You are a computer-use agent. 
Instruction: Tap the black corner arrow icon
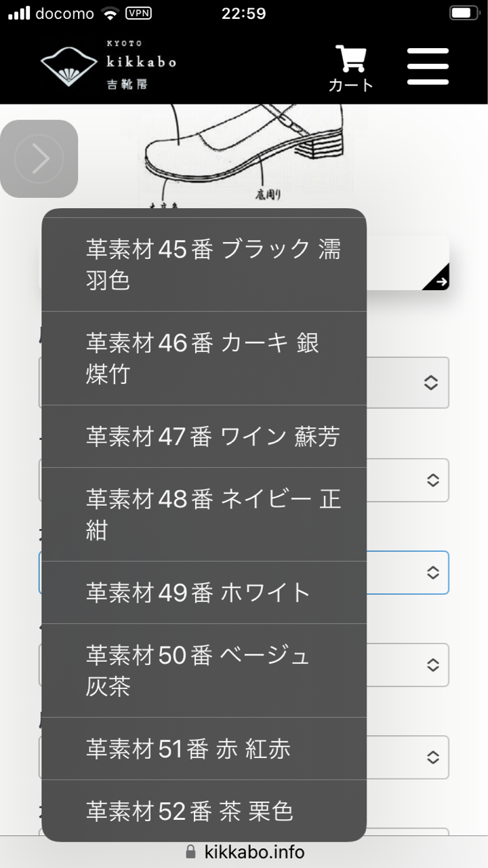click(438, 279)
